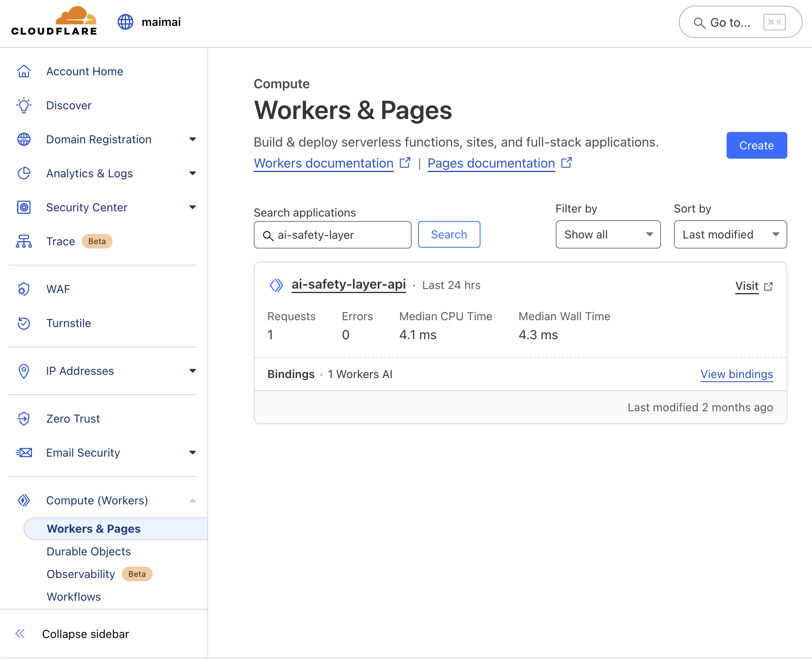The width and height of the screenshot is (812, 659).
Task: Expand the Analytics & Logs arrow
Action: point(193,173)
